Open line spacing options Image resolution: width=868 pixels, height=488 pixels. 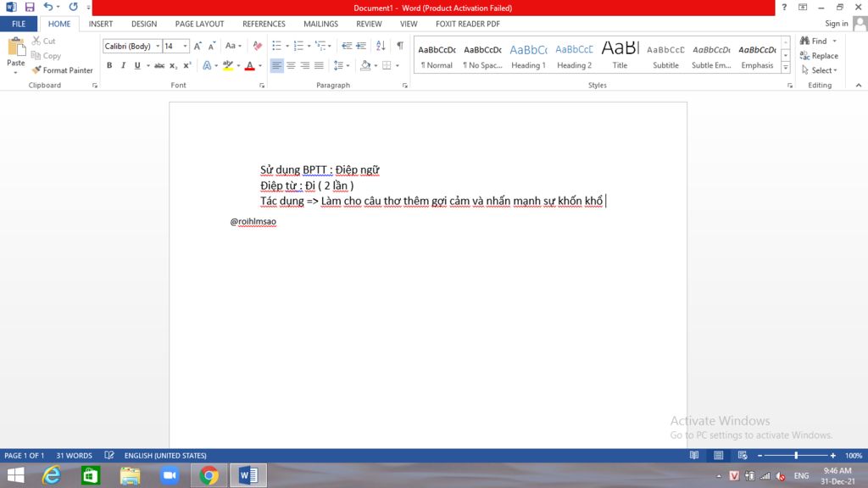click(x=342, y=65)
